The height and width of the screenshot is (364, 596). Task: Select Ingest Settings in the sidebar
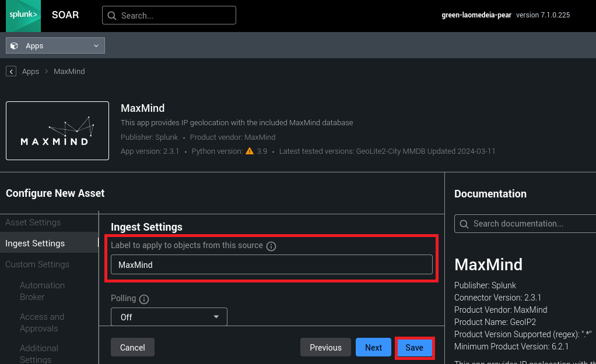coord(35,243)
